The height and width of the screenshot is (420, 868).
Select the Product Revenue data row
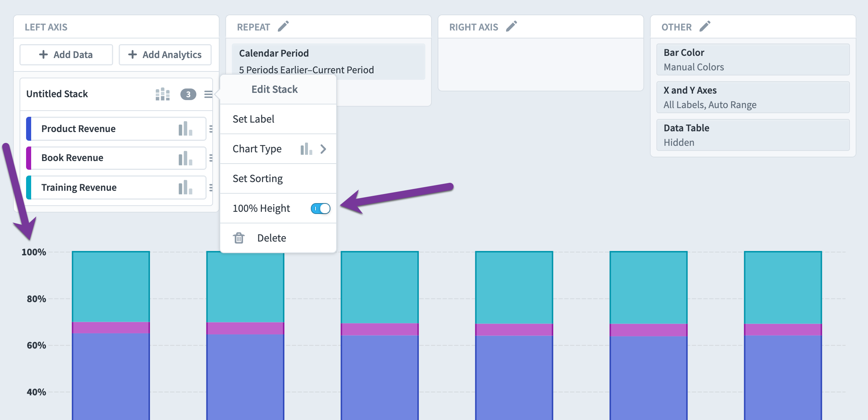pyautogui.click(x=116, y=129)
